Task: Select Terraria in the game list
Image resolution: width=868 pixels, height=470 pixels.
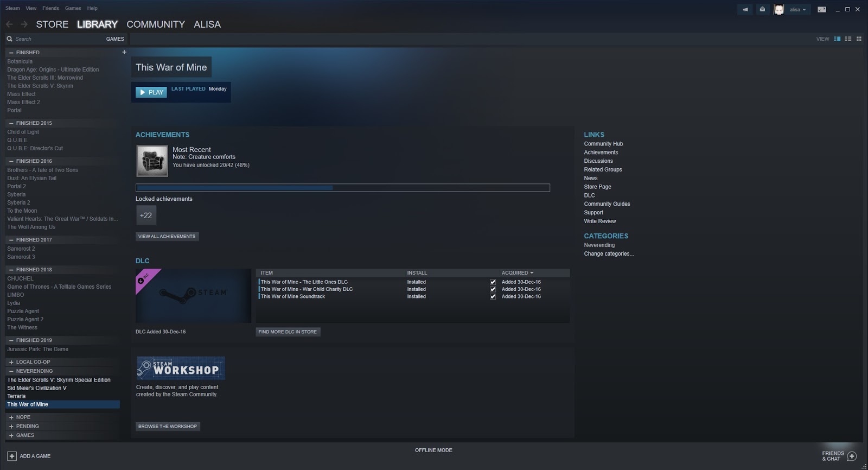Action: pyautogui.click(x=16, y=396)
